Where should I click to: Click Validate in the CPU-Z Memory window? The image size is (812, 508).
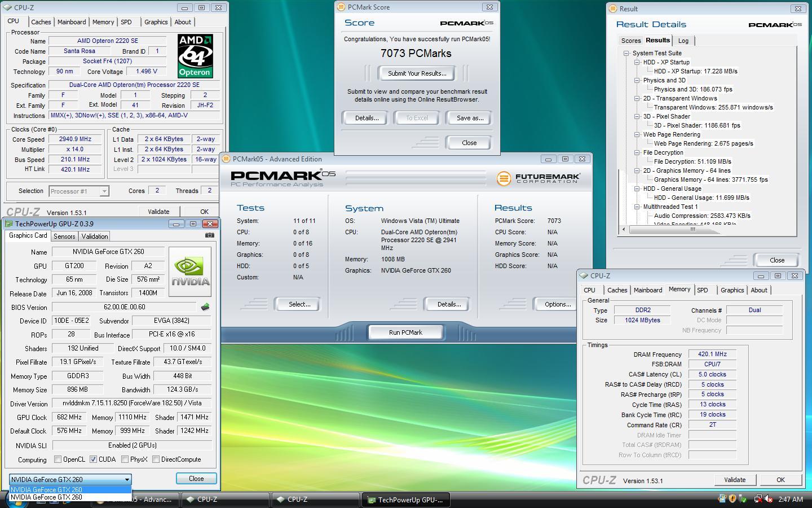tap(735, 480)
